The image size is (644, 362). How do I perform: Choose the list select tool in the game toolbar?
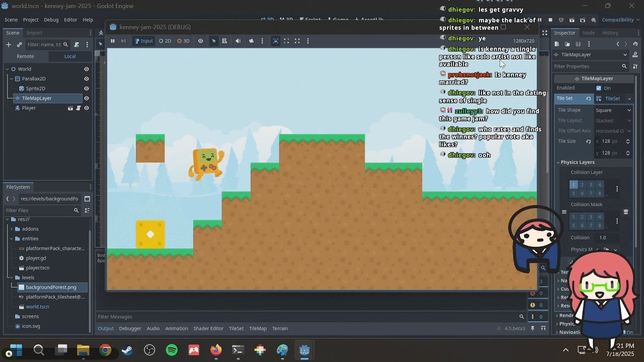pyautogui.click(x=224, y=41)
